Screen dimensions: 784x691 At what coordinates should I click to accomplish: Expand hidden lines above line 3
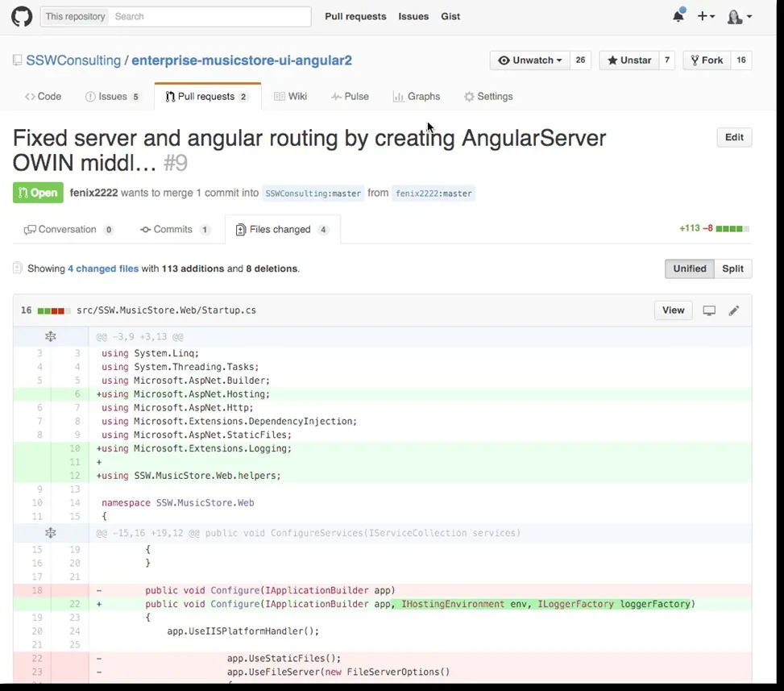(51, 337)
